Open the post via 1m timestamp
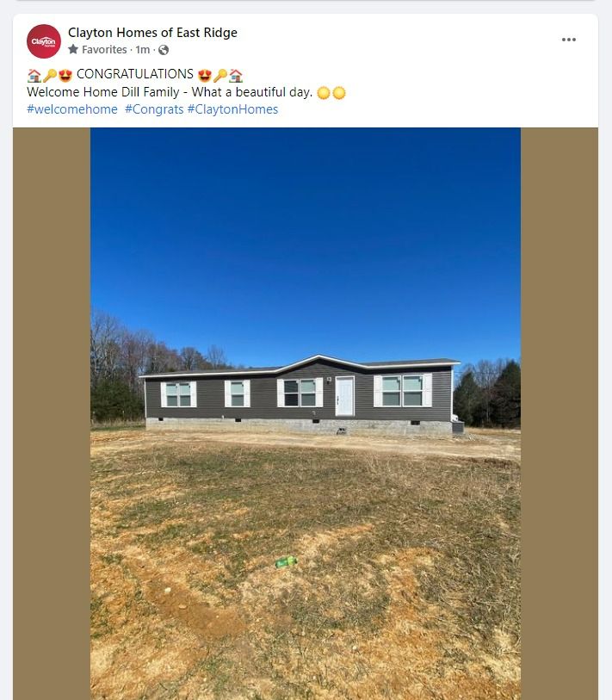Image resolution: width=612 pixels, height=700 pixels. click(x=142, y=50)
